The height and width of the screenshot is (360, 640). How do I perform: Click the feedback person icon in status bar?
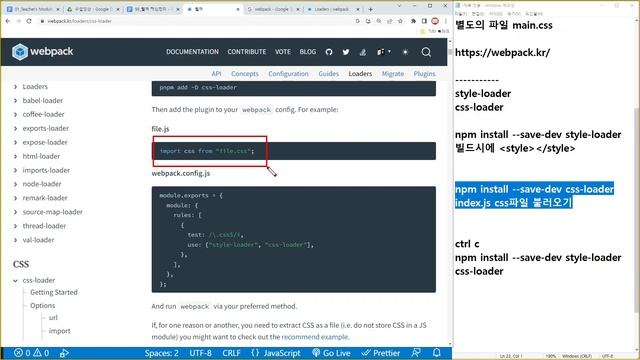[x=416, y=353]
